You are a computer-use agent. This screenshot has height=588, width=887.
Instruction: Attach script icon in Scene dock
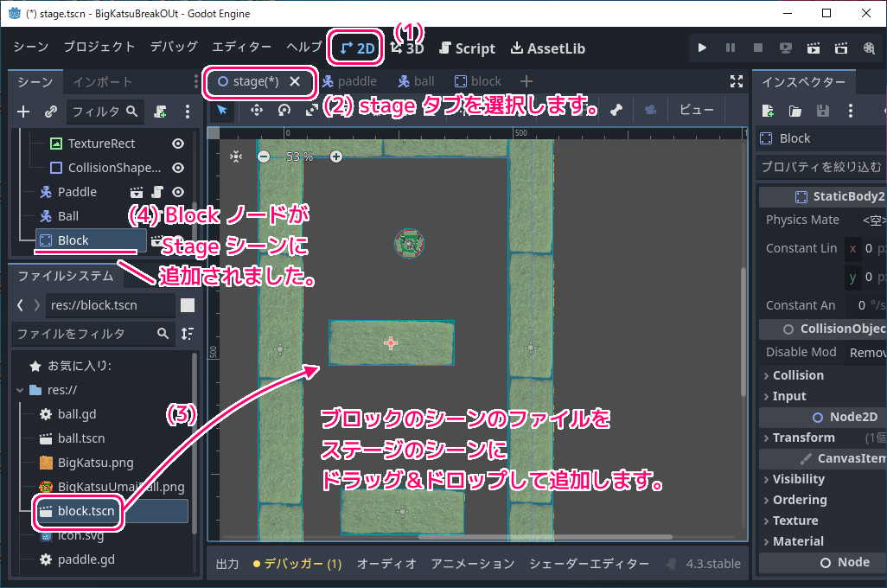160,112
